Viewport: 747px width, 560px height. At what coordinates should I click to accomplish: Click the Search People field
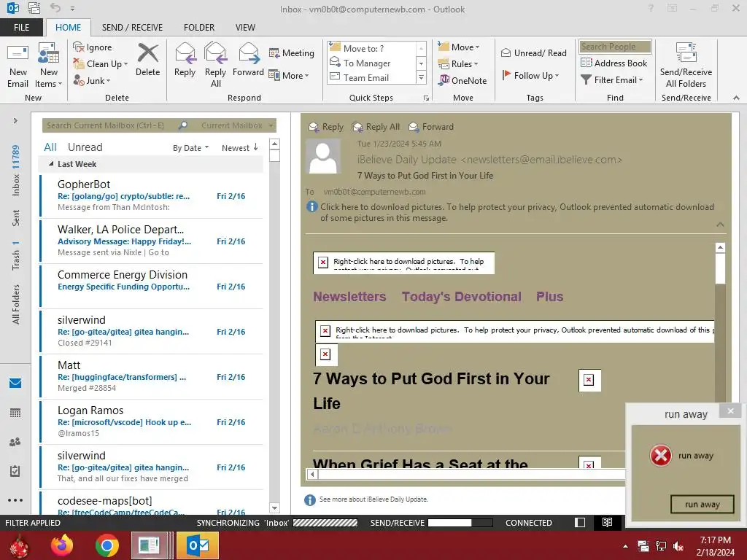[x=615, y=47]
